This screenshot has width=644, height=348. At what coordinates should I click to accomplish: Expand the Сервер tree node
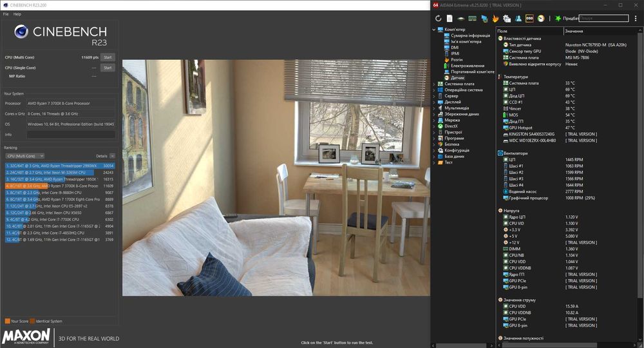coord(433,96)
